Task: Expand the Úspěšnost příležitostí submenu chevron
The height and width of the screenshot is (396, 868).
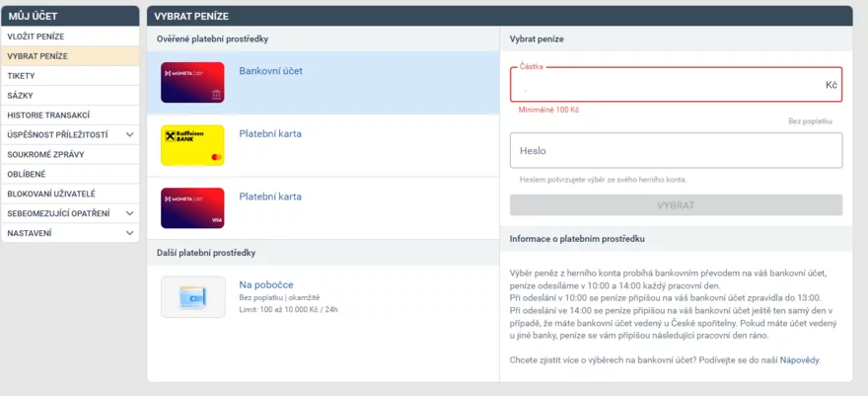Action: (129, 134)
